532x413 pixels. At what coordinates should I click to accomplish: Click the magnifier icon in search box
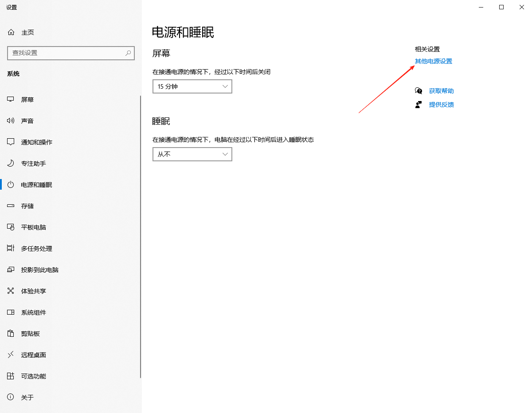pos(128,53)
